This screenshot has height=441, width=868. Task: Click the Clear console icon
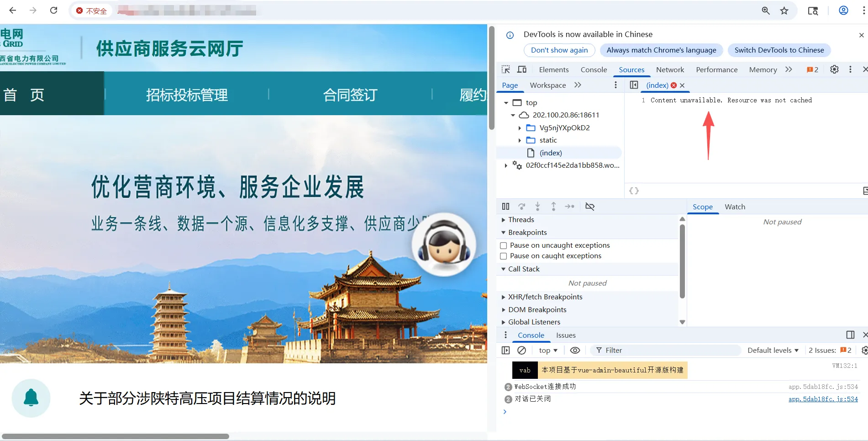(x=522, y=350)
